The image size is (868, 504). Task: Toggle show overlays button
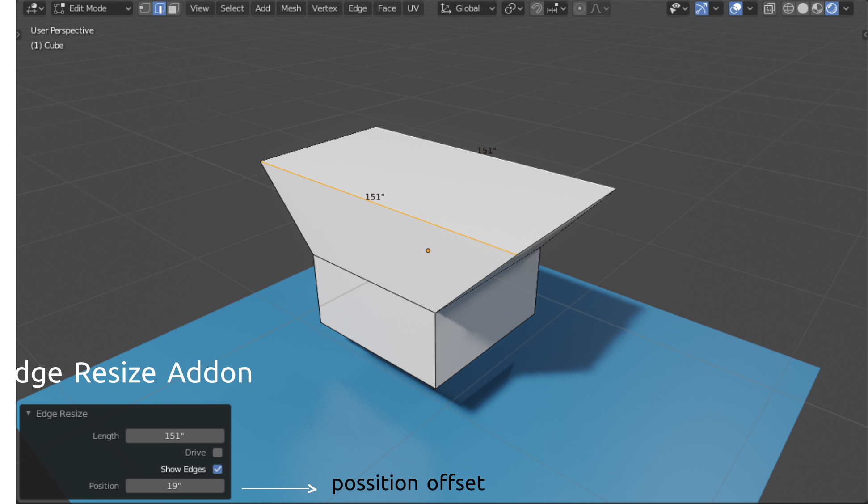point(735,8)
